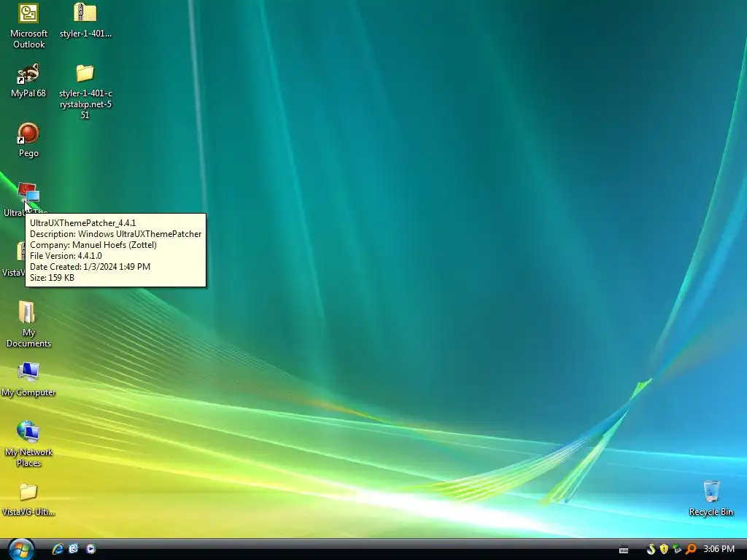The height and width of the screenshot is (560, 747).
Task: Open the yellow security shield tray icon
Action: [x=664, y=549]
